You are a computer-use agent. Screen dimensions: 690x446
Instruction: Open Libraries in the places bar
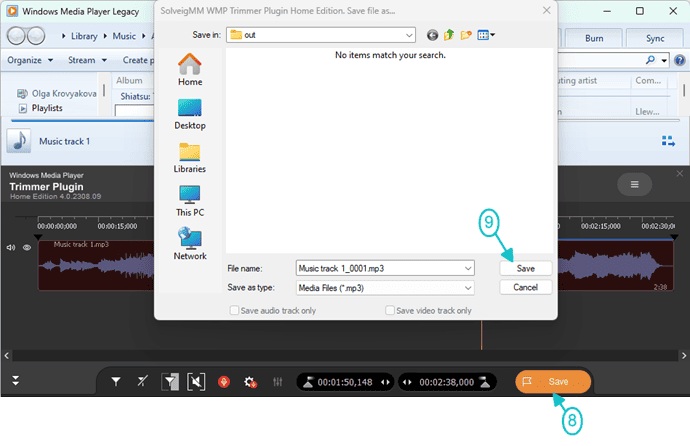click(x=190, y=157)
